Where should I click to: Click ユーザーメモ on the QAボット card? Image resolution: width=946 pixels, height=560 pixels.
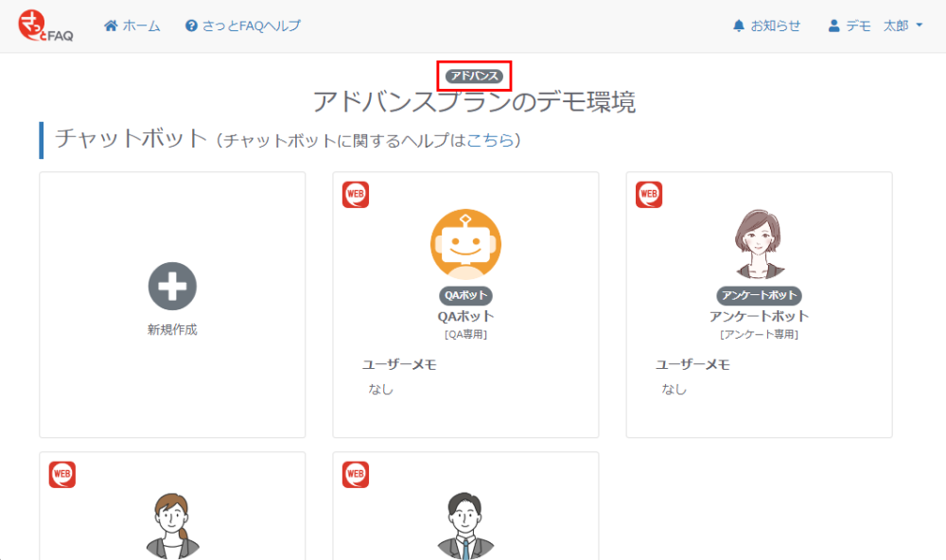pos(399,364)
